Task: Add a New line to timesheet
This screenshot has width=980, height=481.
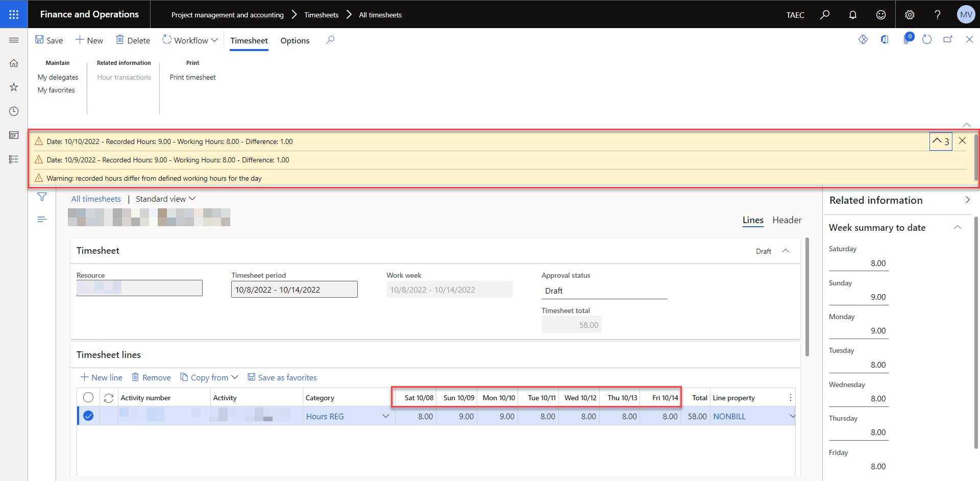Action: pos(102,377)
